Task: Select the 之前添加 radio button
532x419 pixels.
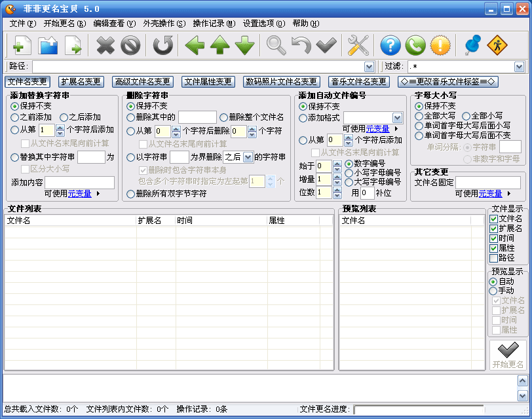Action: click(14, 117)
